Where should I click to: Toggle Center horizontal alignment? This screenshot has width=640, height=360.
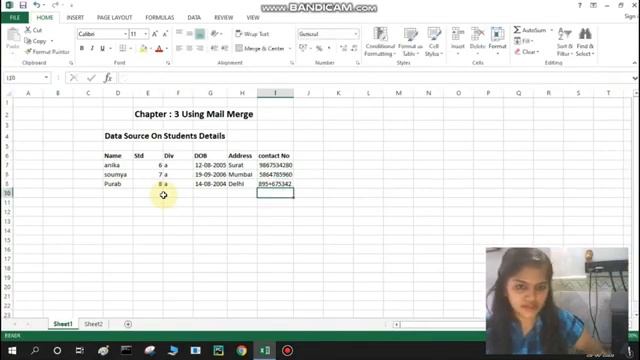[189, 48]
